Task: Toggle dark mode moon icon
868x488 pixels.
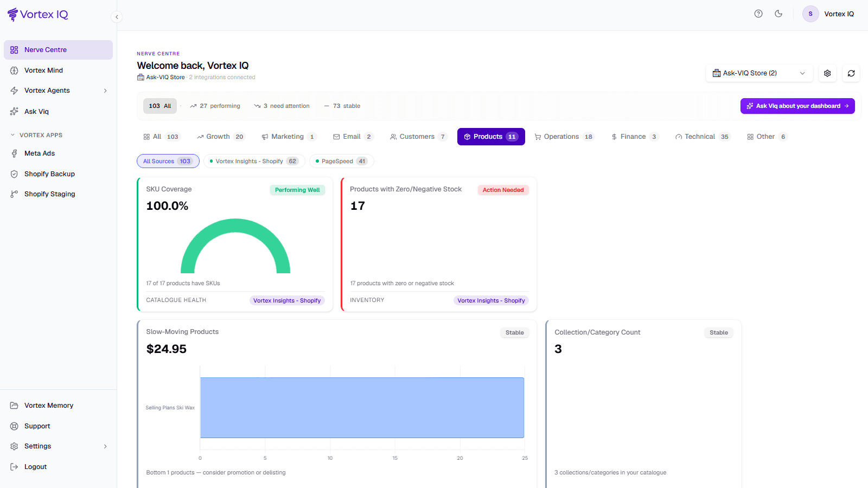Action: [778, 14]
